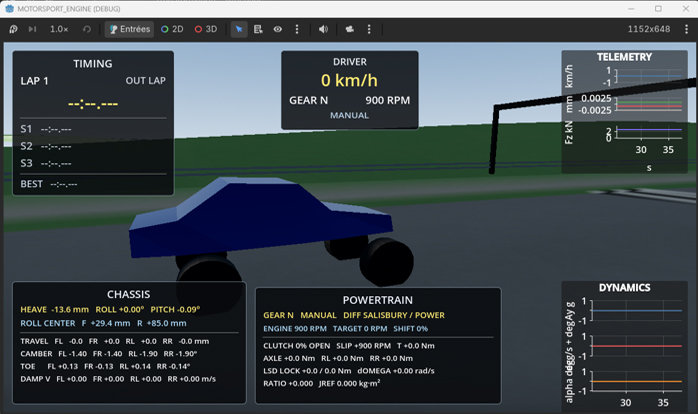Click the LSD LOCK row in POWERTRAIN
Viewport: 698px width, 414px height.
(x=349, y=371)
